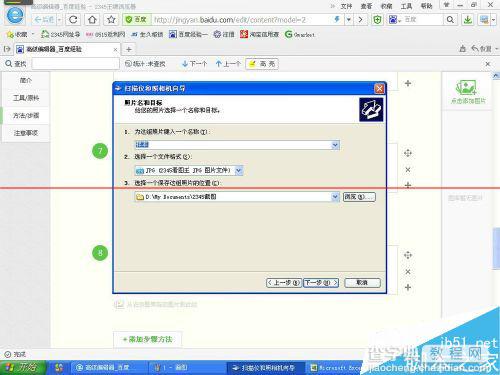Click 取消 cancel button in wizard
The height and width of the screenshot is (375, 500).
pyautogui.click(x=362, y=283)
